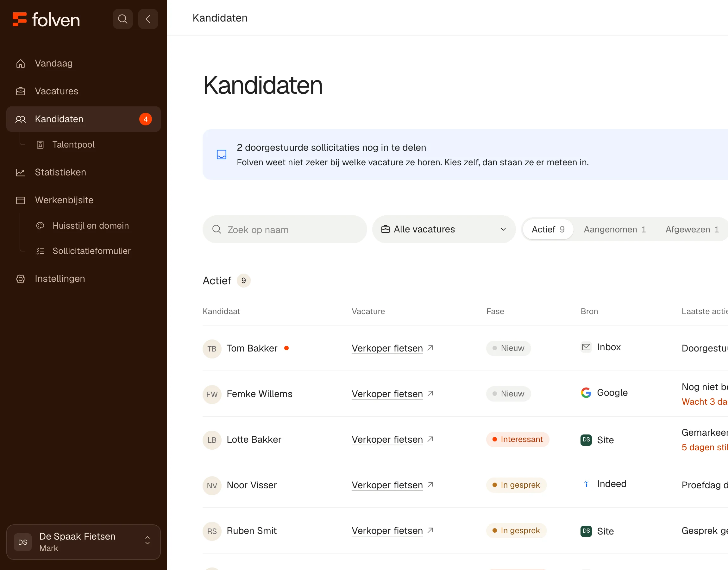Go to Vacatures in the sidebar
728x570 pixels.
pos(83,91)
